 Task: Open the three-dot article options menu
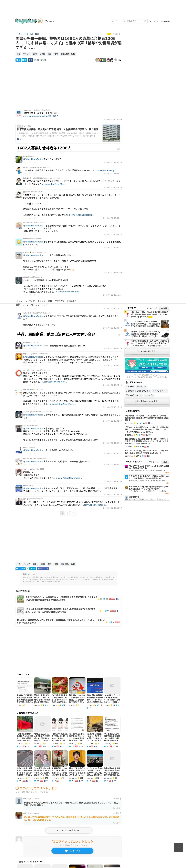(120, 34)
